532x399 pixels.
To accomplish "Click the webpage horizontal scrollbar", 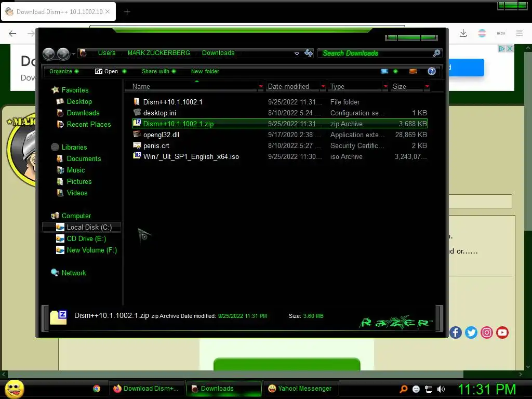I will pyautogui.click(x=236, y=374).
